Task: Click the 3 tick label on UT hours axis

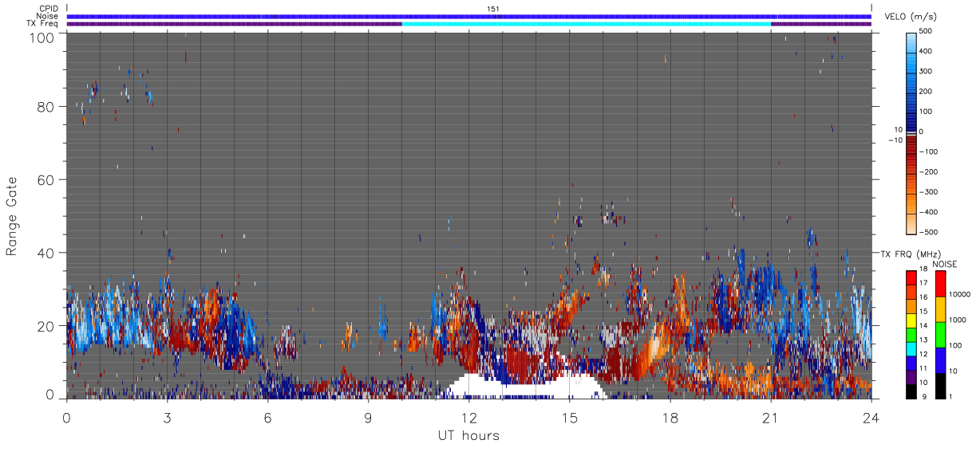Action: click(168, 417)
